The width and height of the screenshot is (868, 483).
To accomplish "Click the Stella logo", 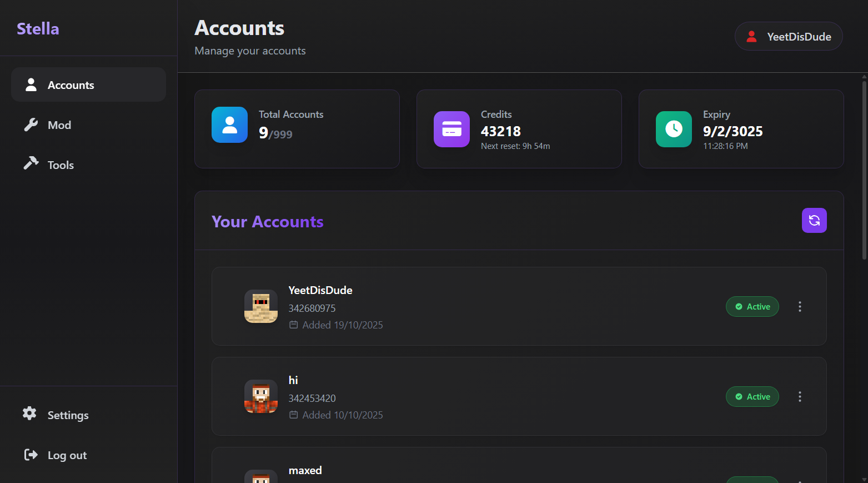I will [x=38, y=28].
